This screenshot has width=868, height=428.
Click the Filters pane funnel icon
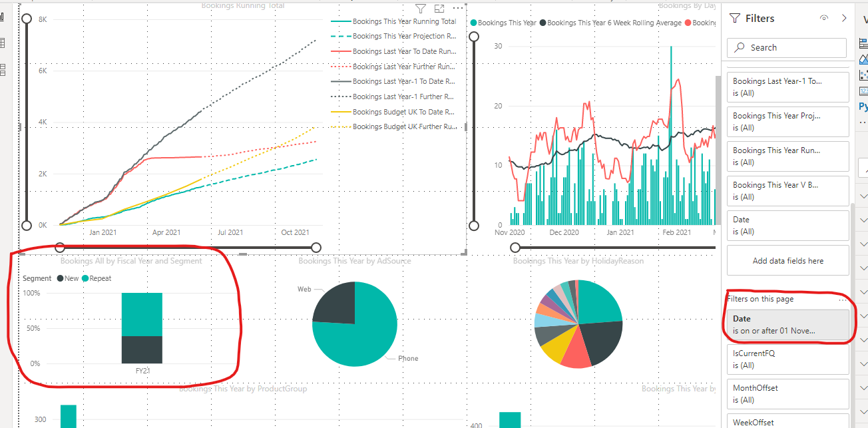735,19
